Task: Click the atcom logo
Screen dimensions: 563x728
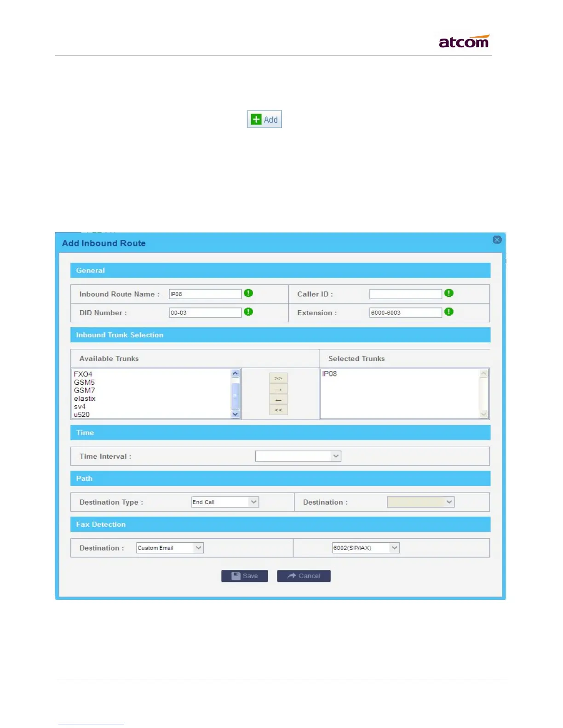Action: coord(464,41)
